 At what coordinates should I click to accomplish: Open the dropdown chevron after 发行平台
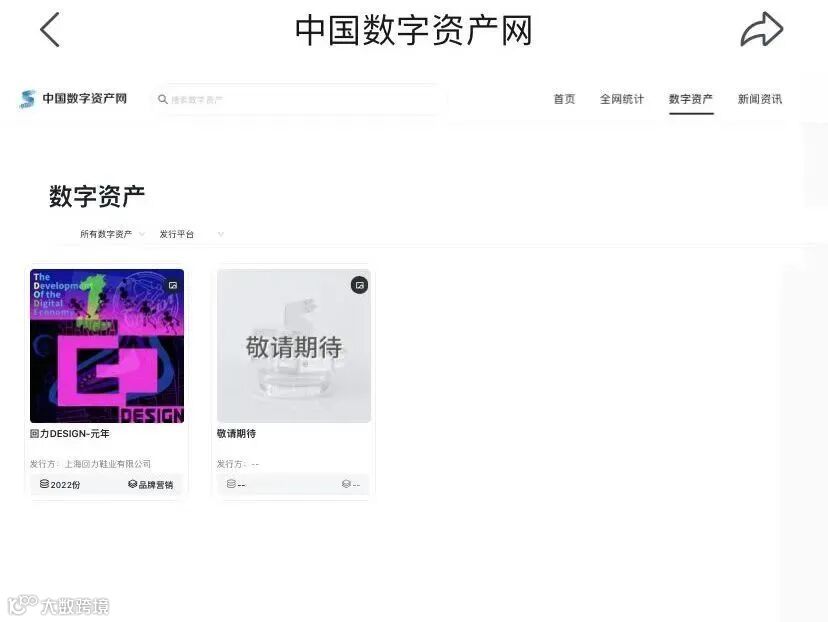[221, 234]
